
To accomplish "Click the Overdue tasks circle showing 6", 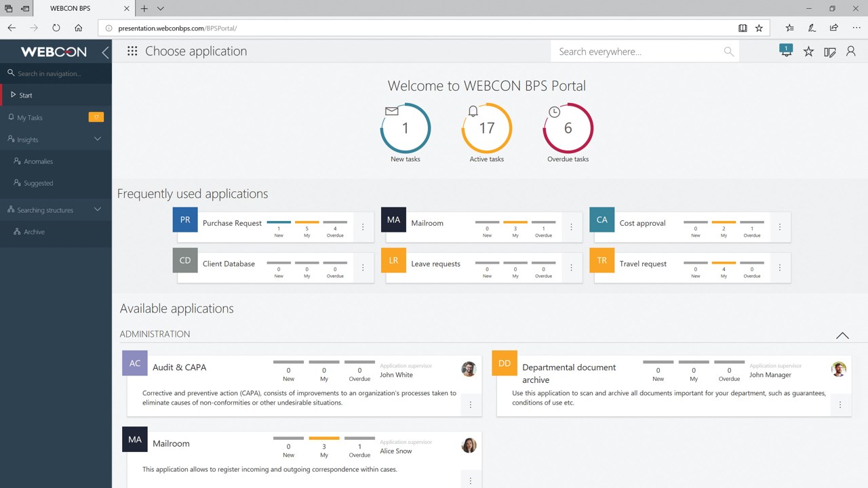I will 568,128.
